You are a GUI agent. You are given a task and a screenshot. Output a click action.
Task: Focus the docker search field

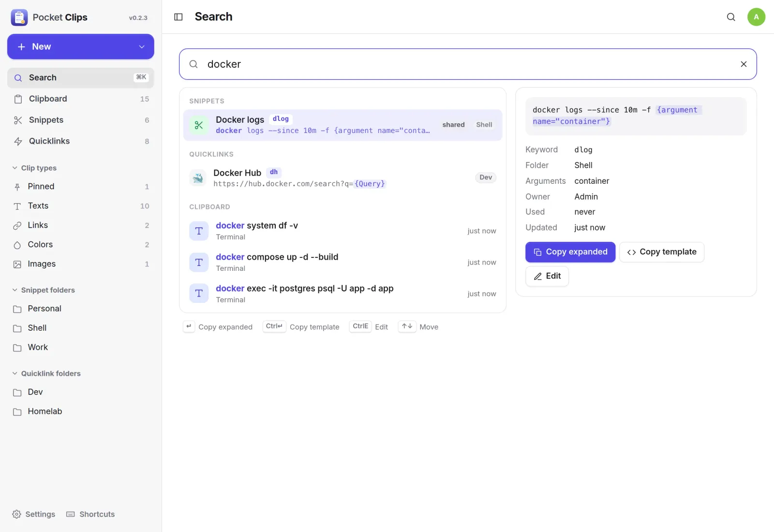point(468,64)
